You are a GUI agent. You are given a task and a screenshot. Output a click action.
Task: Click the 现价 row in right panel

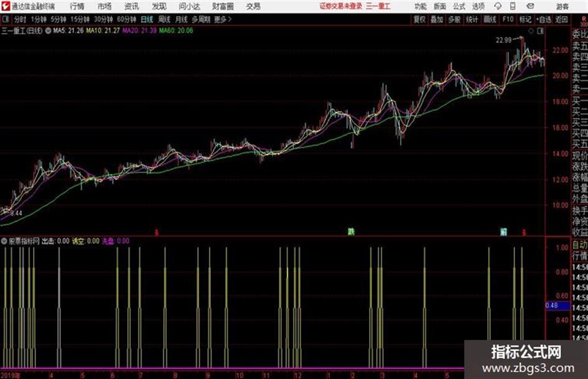[x=580, y=156]
